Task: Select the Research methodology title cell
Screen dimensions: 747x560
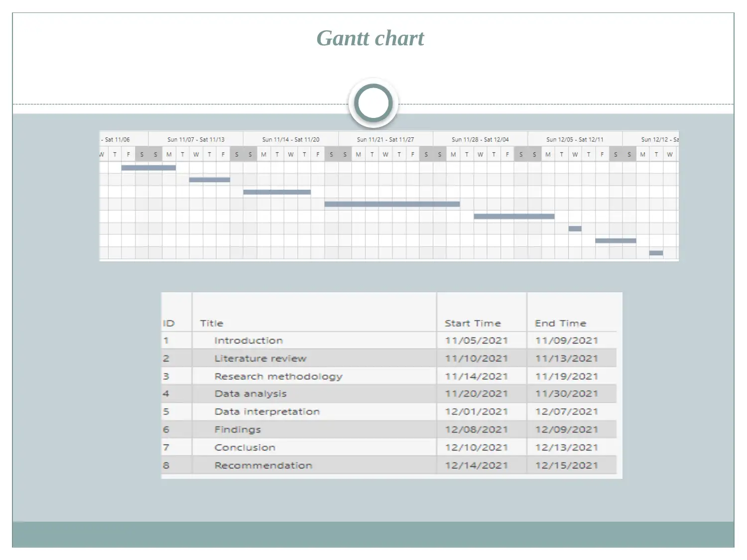Action: click(x=314, y=376)
